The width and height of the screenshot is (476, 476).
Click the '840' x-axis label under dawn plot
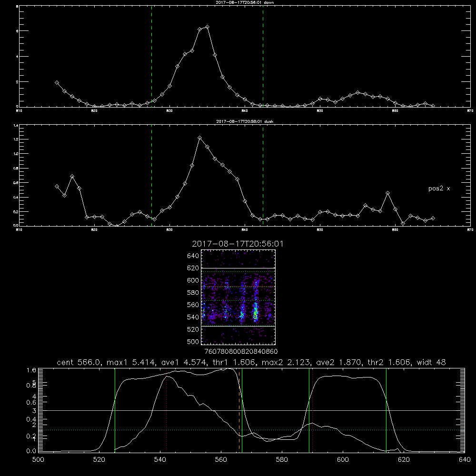click(x=245, y=111)
